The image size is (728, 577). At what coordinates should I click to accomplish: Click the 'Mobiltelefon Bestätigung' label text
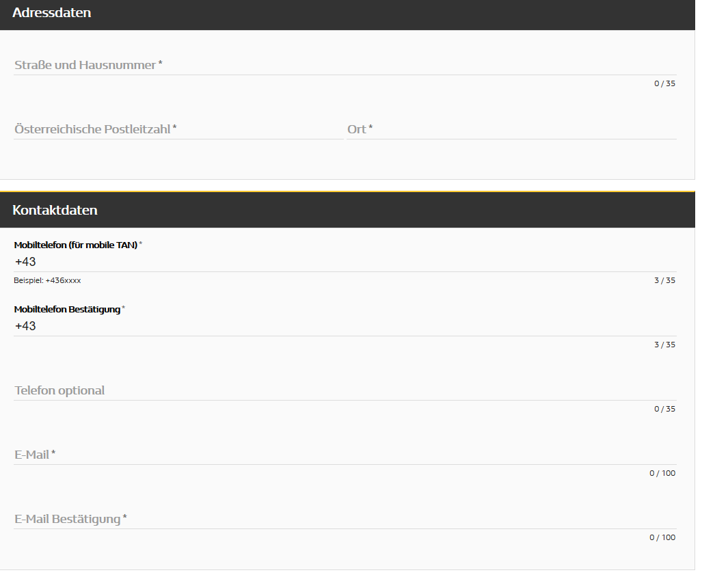coord(67,309)
